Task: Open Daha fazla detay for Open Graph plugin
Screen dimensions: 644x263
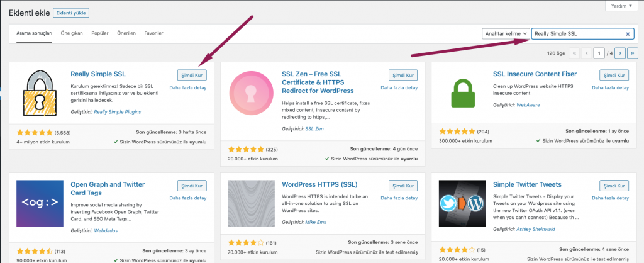Action: [188, 198]
